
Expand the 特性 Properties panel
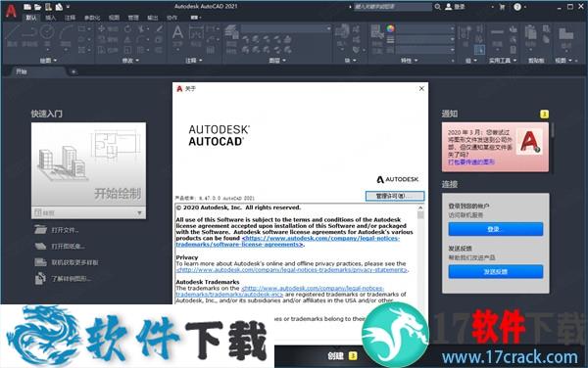(409, 61)
